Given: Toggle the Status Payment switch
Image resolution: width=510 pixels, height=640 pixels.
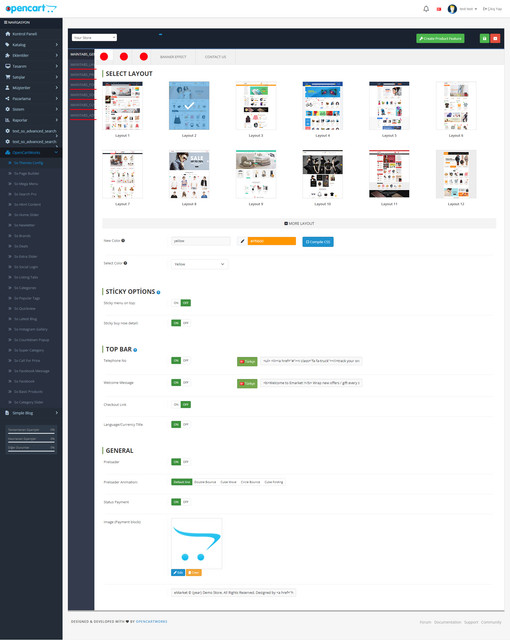Looking at the screenshot, I should point(181,502).
